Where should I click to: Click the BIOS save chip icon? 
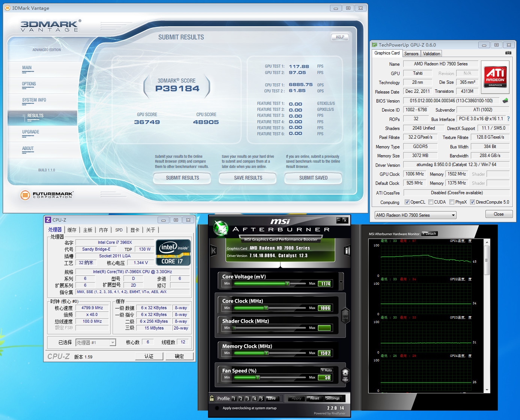pos(505,101)
